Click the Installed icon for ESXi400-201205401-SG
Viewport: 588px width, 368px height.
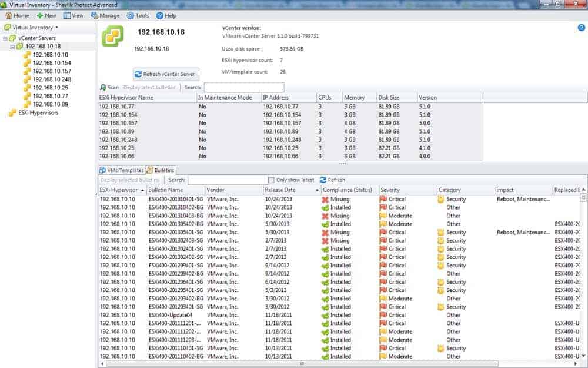click(x=325, y=290)
